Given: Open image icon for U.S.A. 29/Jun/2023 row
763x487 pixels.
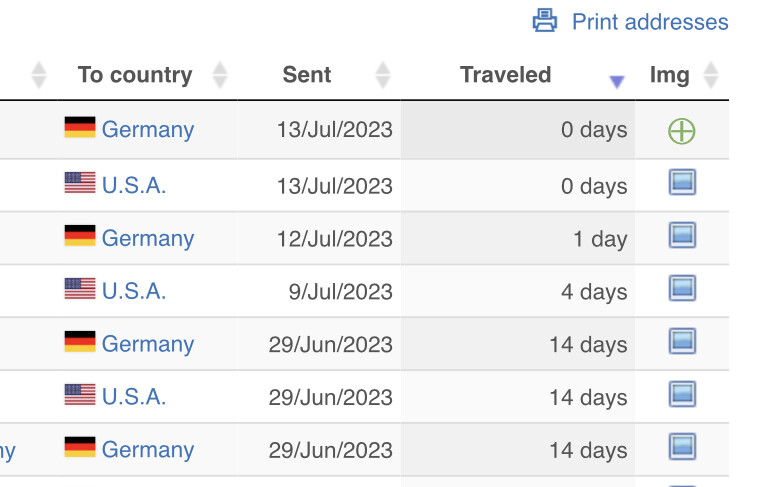Looking at the screenshot, I should click(682, 395).
